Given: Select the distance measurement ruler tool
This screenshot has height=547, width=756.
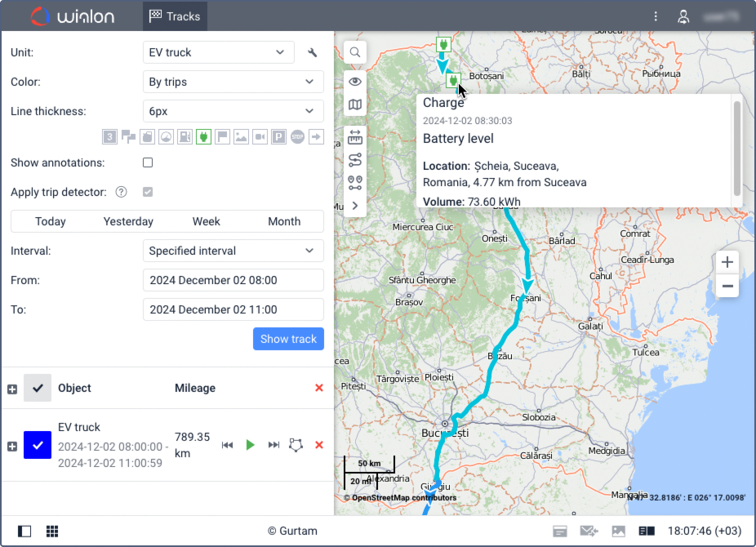Looking at the screenshot, I should click(x=355, y=136).
